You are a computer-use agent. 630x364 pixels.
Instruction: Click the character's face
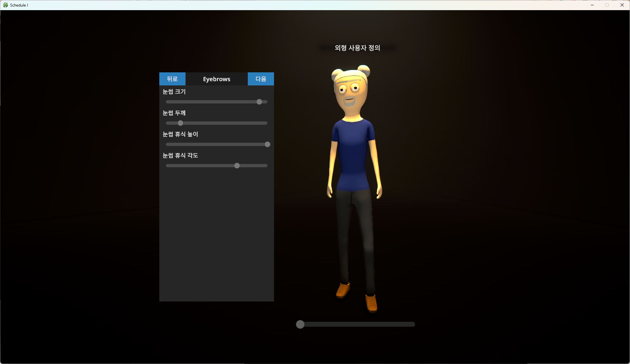click(349, 93)
